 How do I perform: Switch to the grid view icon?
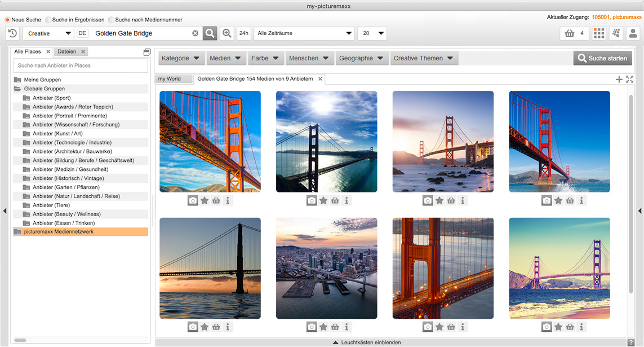(x=599, y=33)
